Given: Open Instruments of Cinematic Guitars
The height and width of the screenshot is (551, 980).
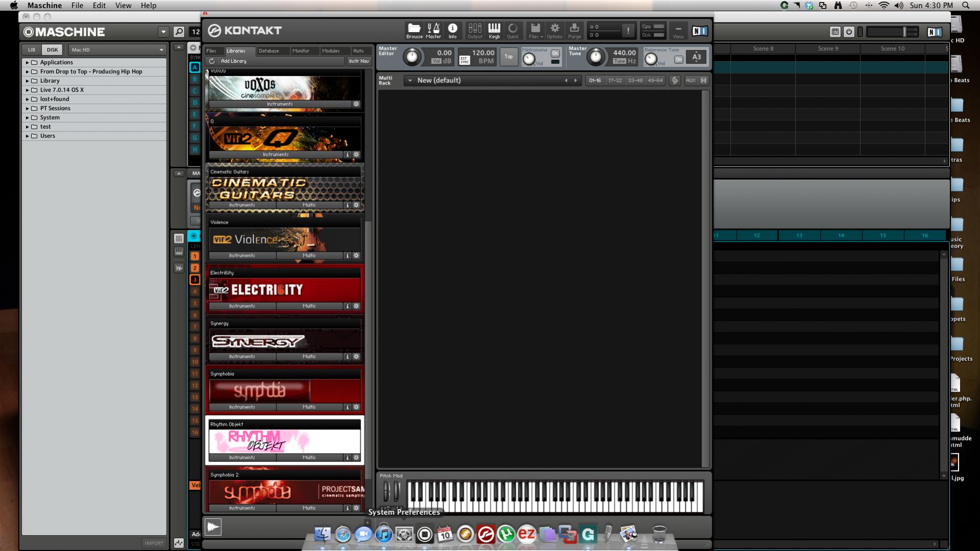Looking at the screenshot, I should pos(242,205).
